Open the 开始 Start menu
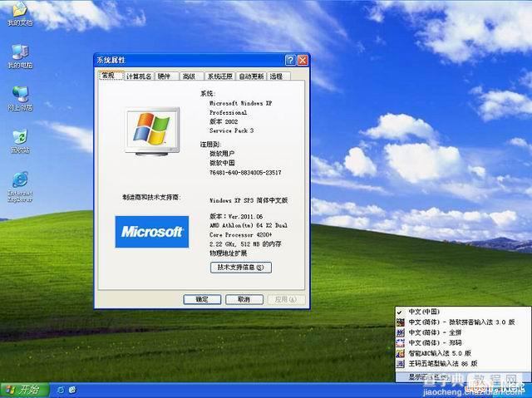 tap(24, 390)
